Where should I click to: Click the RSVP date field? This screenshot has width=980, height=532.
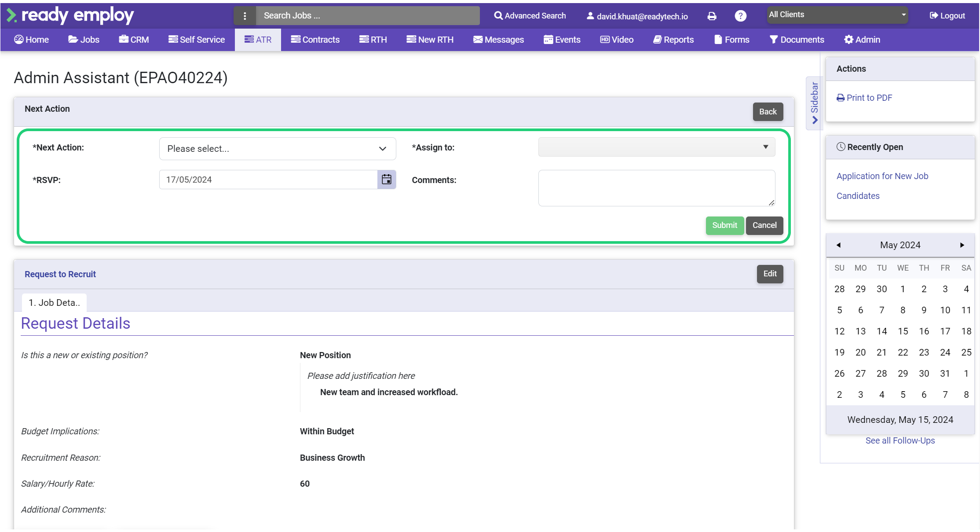(268, 180)
